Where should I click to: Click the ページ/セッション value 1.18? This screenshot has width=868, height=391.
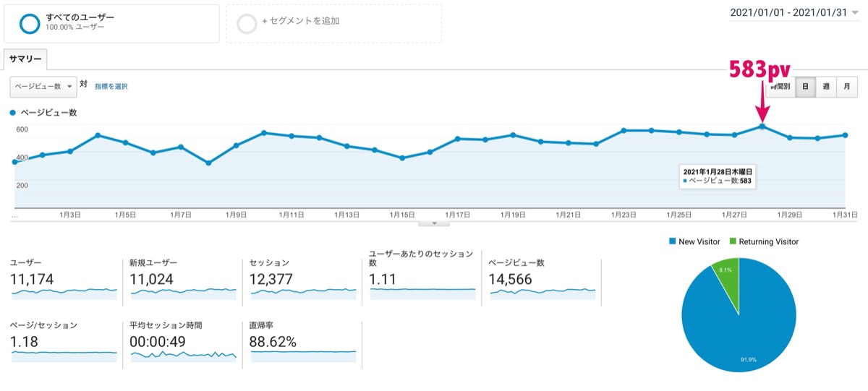click(24, 342)
